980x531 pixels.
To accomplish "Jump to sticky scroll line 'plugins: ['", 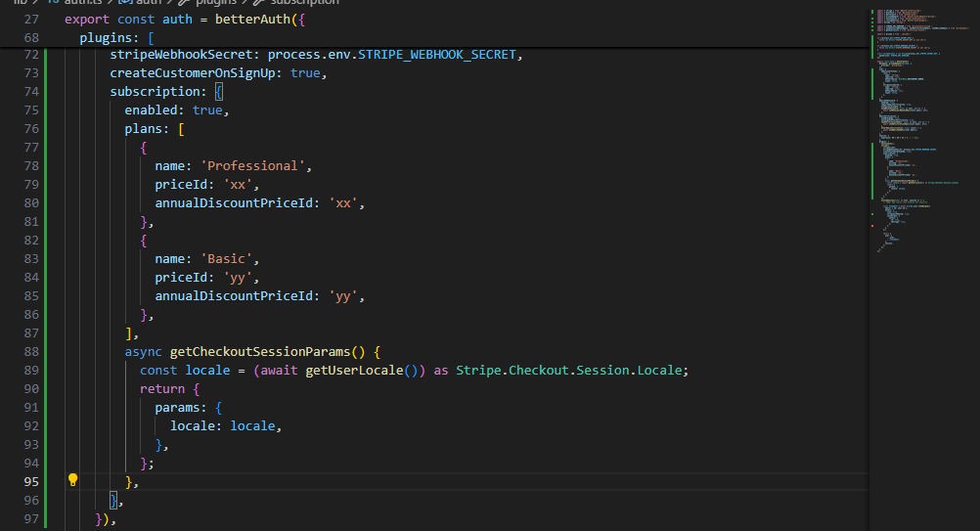I will 116,38.
